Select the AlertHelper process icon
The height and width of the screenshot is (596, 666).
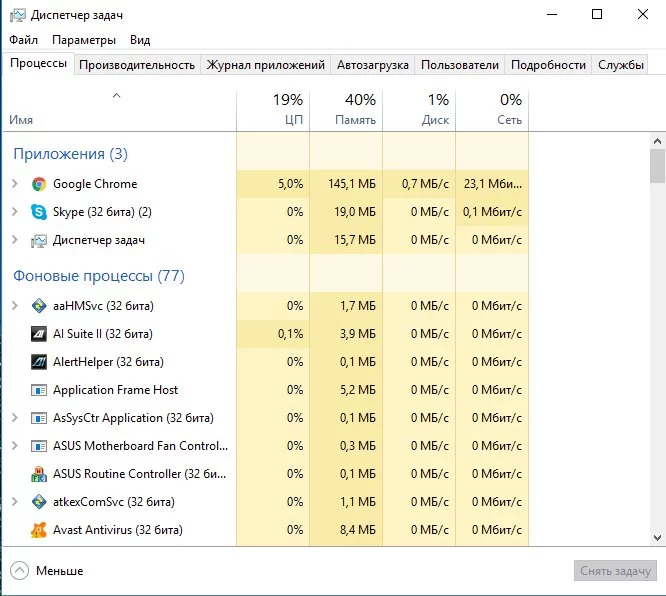pyautogui.click(x=39, y=362)
